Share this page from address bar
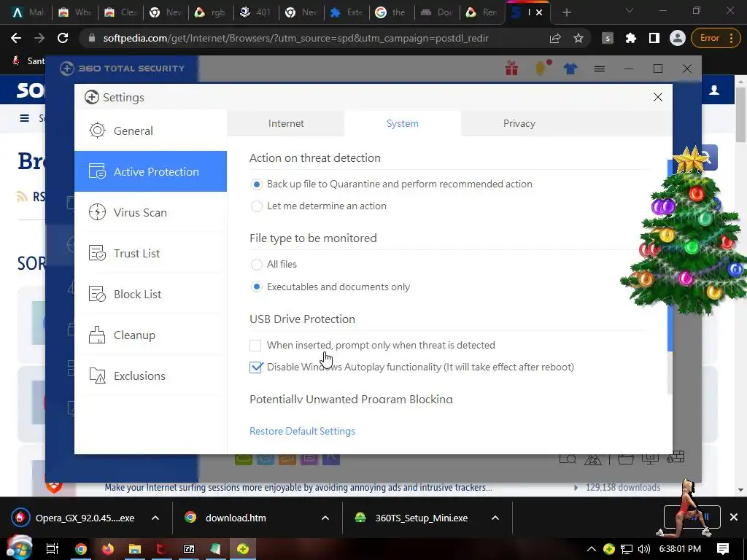This screenshot has width=747, height=560. [x=555, y=38]
